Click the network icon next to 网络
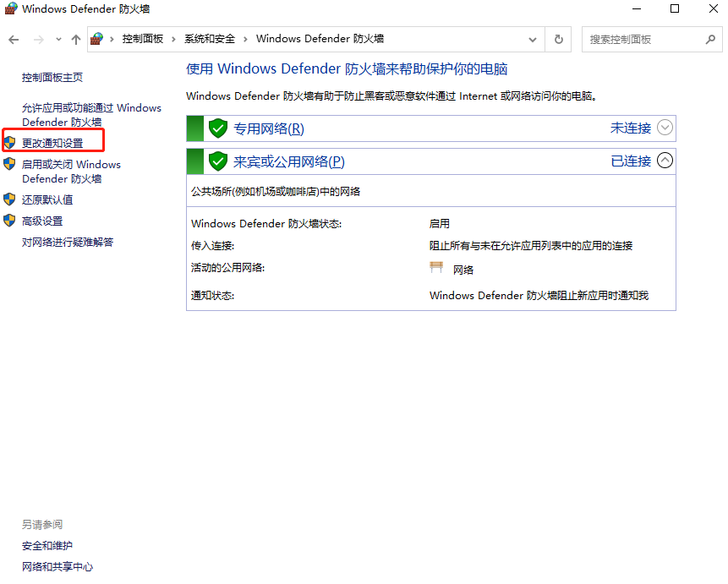 [x=436, y=266]
